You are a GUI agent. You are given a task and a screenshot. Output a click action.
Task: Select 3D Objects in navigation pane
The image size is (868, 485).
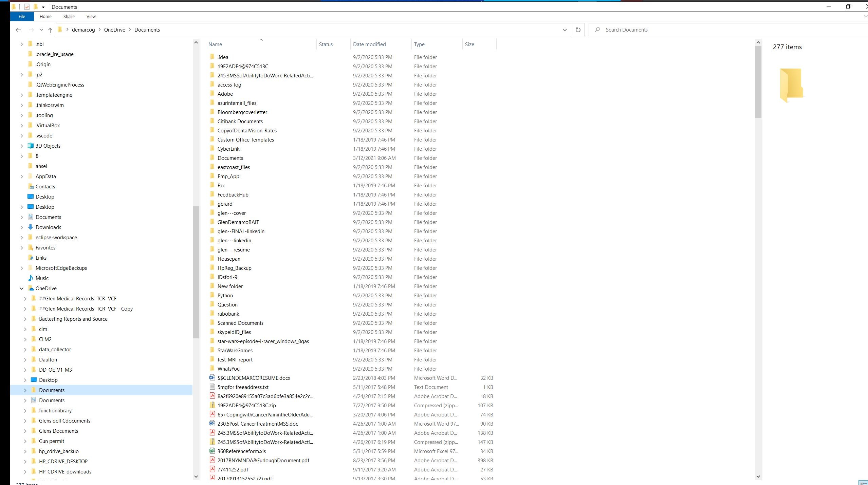point(48,146)
